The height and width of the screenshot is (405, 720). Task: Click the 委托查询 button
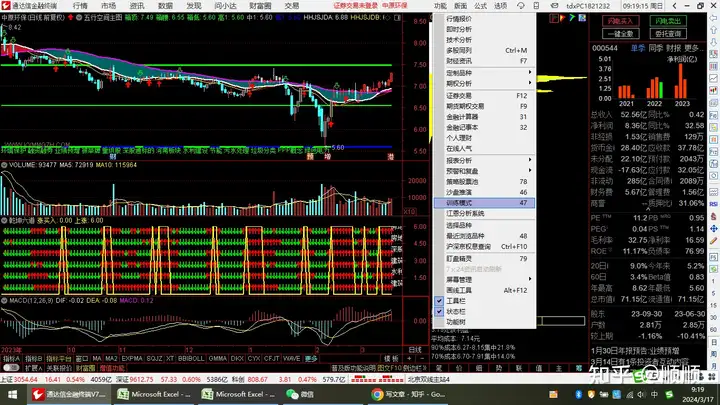(668, 34)
